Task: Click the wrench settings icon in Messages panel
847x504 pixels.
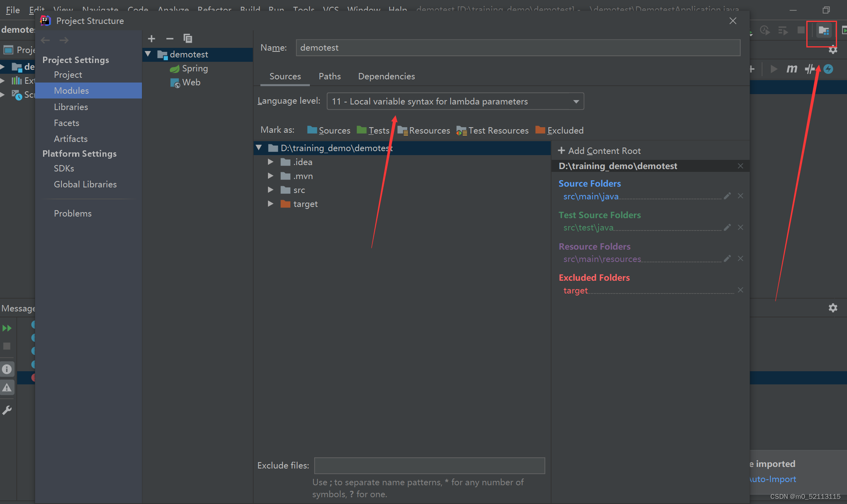Action: click(7, 410)
